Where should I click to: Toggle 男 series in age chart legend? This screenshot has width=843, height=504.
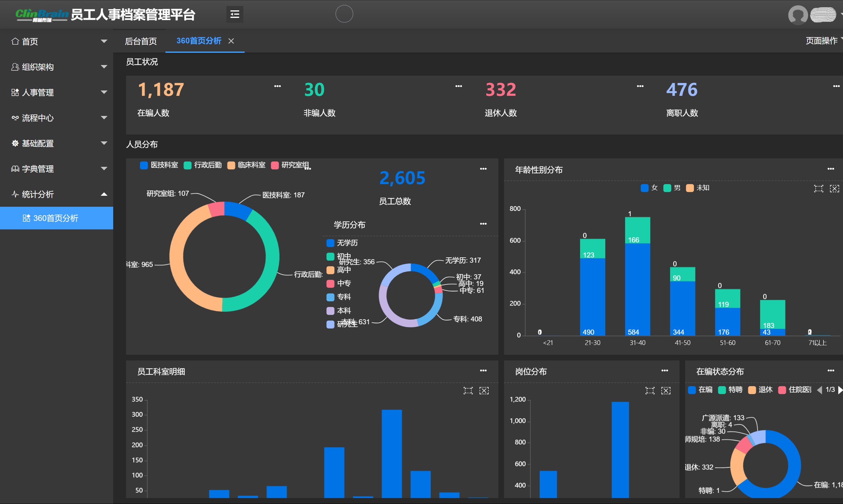click(672, 188)
